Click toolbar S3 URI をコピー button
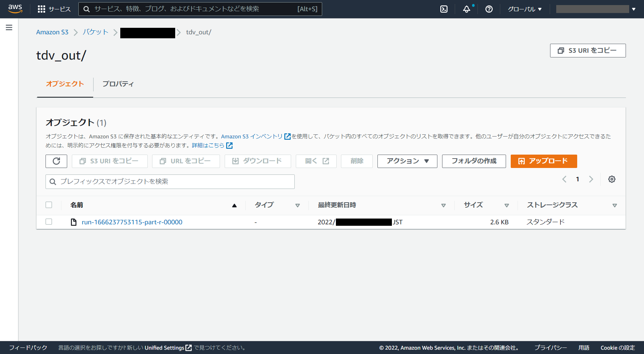This screenshot has height=354, width=644. coord(110,161)
